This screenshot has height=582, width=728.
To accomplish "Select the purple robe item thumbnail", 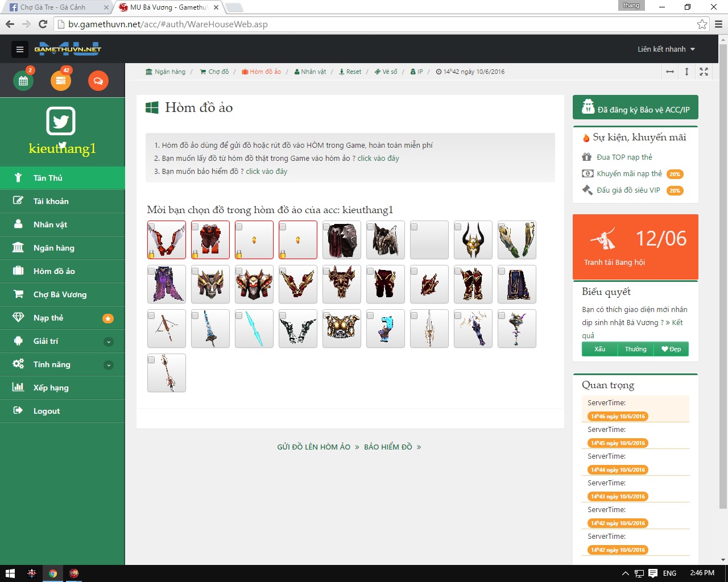I will (167, 284).
